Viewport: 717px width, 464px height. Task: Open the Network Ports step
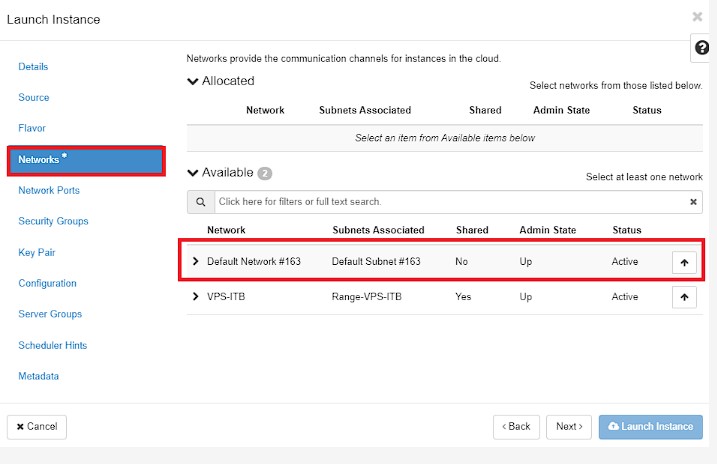pyautogui.click(x=49, y=190)
